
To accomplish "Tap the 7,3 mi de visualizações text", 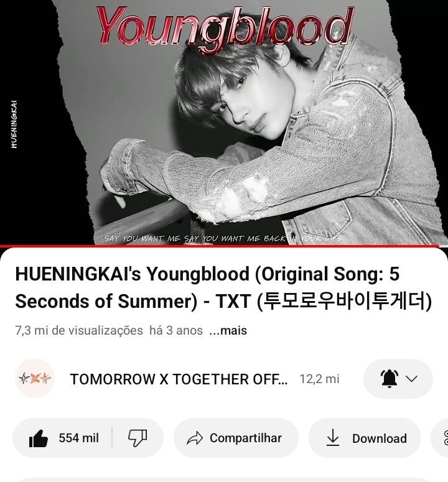I will [x=79, y=331].
